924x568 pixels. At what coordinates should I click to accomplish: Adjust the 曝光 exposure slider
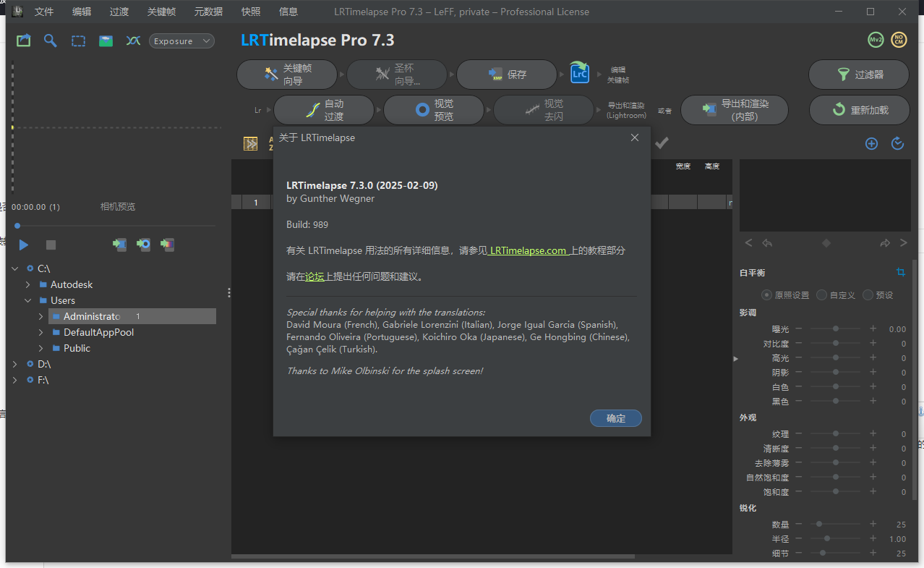[835, 328]
